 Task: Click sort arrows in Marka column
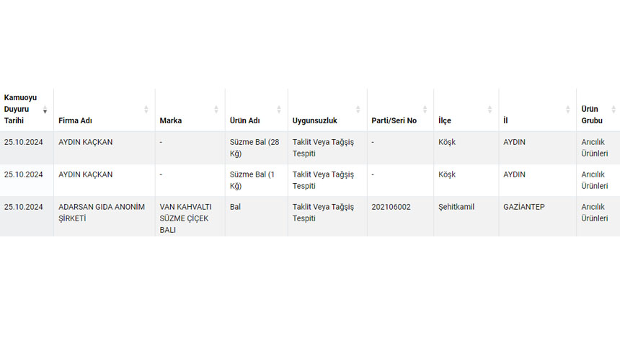point(216,110)
